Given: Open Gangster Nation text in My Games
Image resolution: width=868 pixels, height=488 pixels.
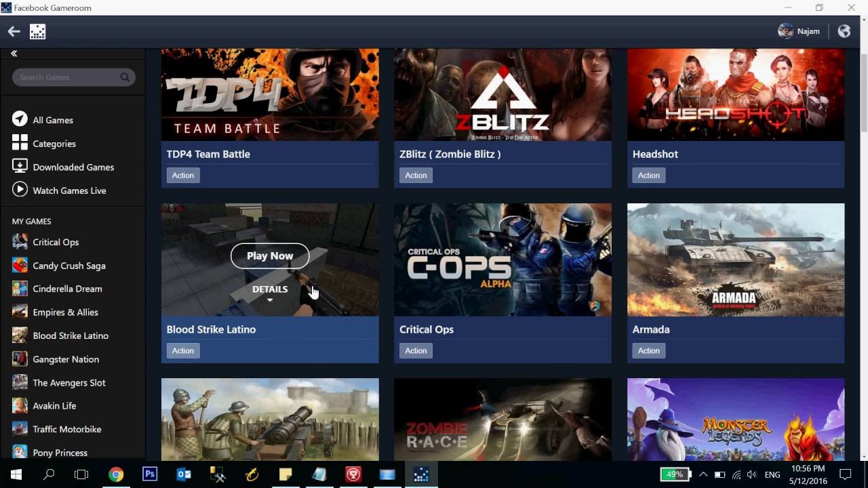Looking at the screenshot, I should 66,359.
